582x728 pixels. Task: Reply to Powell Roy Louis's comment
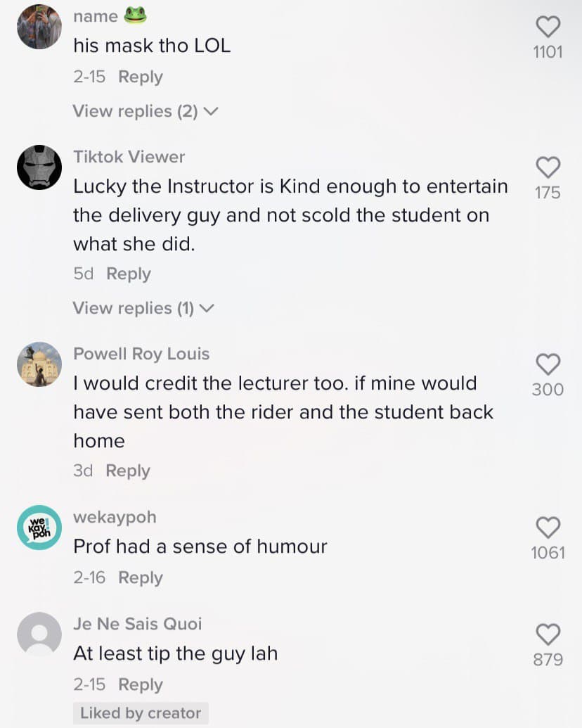[128, 471]
